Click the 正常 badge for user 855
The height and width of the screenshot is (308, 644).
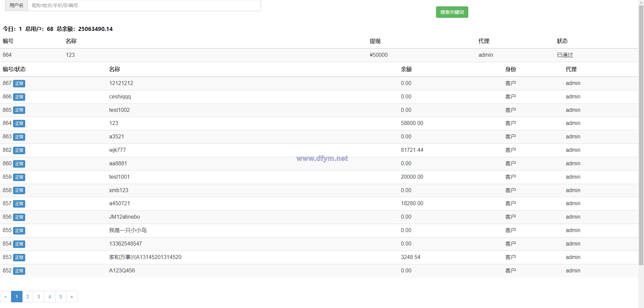[19, 231]
